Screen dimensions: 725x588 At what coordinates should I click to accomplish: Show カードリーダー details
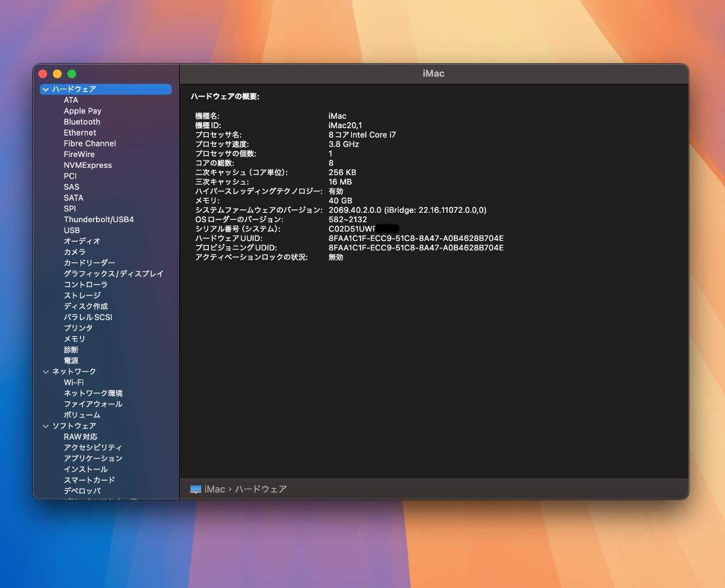89,263
